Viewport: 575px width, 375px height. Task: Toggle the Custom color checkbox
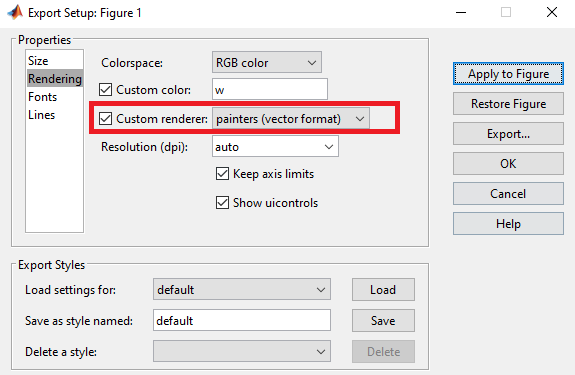[x=106, y=89]
